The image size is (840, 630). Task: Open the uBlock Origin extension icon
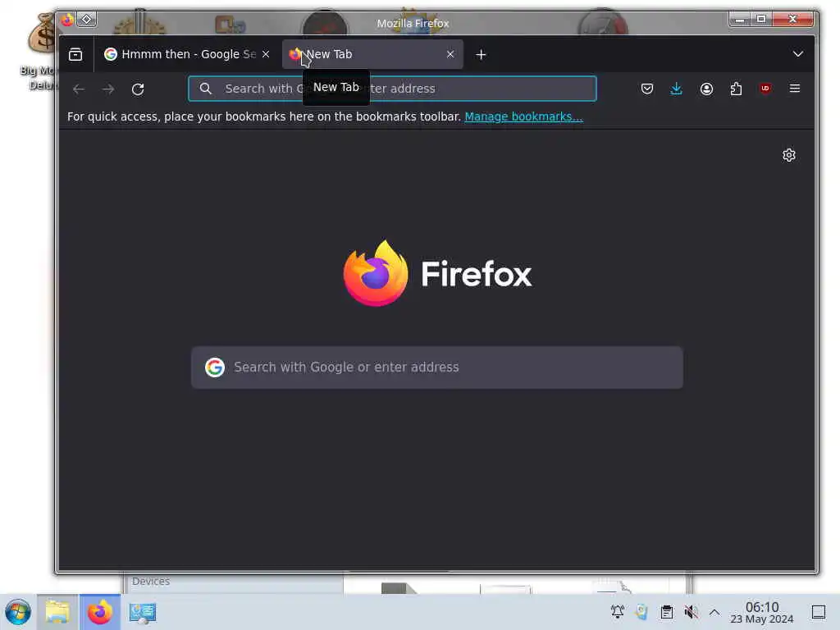[x=765, y=89]
